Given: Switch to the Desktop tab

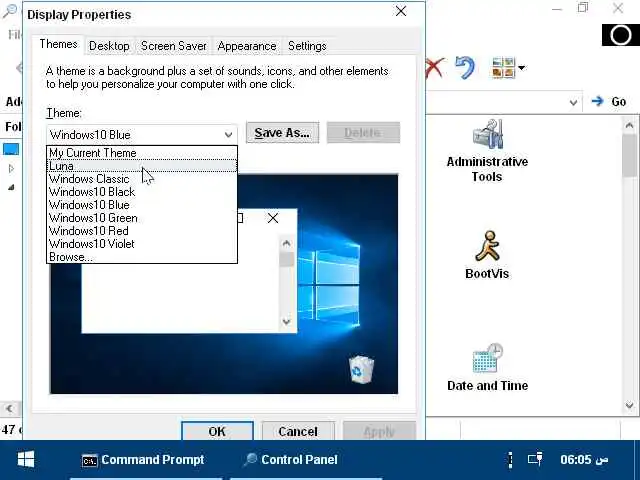Looking at the screenshot, I should coord(109,46).
